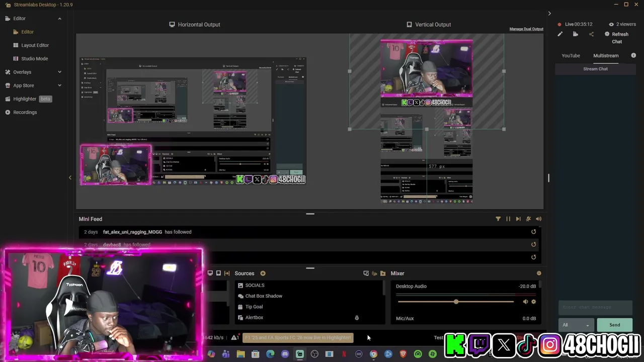The width and height of the screenshot is (644, 362).
Task: Add a new source with plus icon
Action: [263, 274]
